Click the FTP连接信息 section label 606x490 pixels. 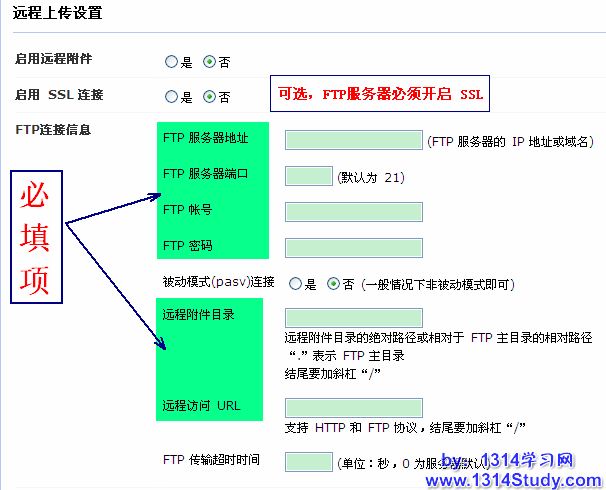coord(53,130)
